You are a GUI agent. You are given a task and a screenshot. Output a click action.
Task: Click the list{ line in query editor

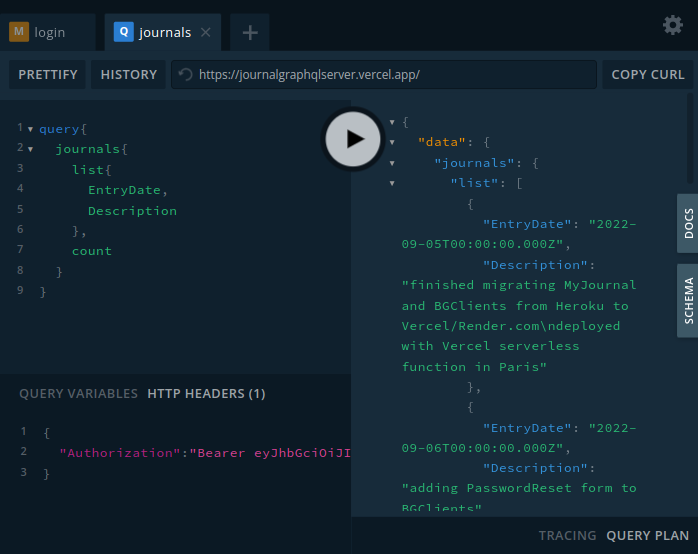coord(92,170)
